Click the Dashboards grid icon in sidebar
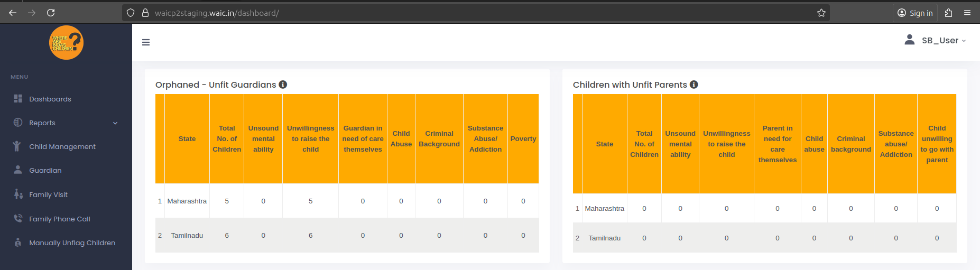 (x=18, y=99)
